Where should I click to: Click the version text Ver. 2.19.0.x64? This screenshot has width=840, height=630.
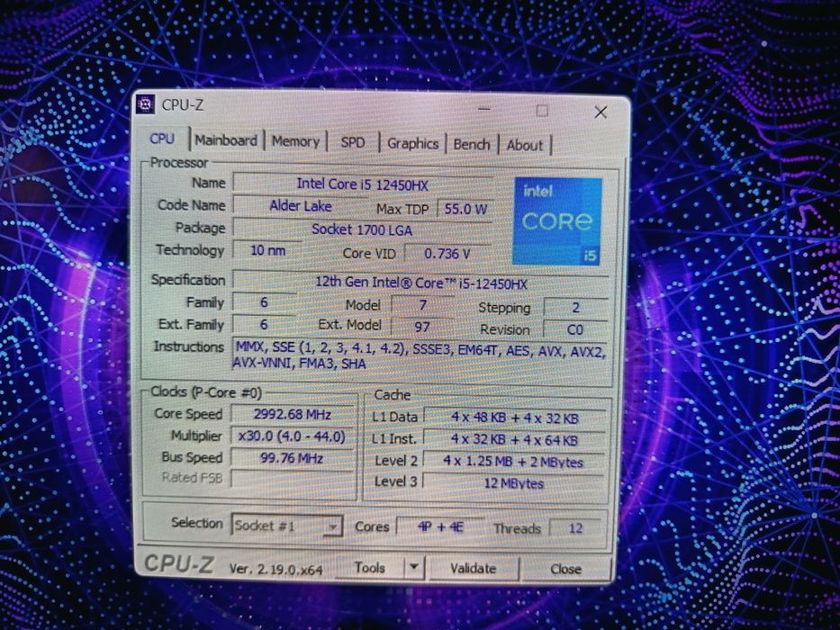pos(275,569)
